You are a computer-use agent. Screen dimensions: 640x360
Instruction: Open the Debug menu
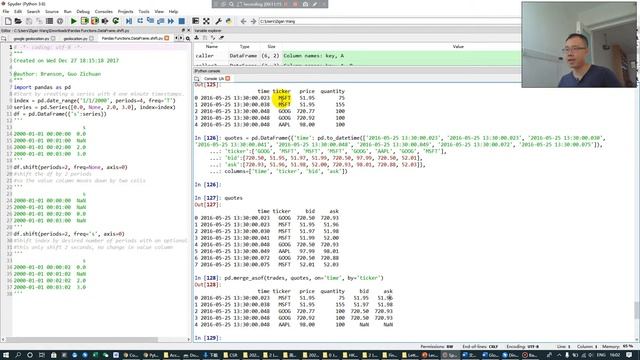(x=83, y=11)
